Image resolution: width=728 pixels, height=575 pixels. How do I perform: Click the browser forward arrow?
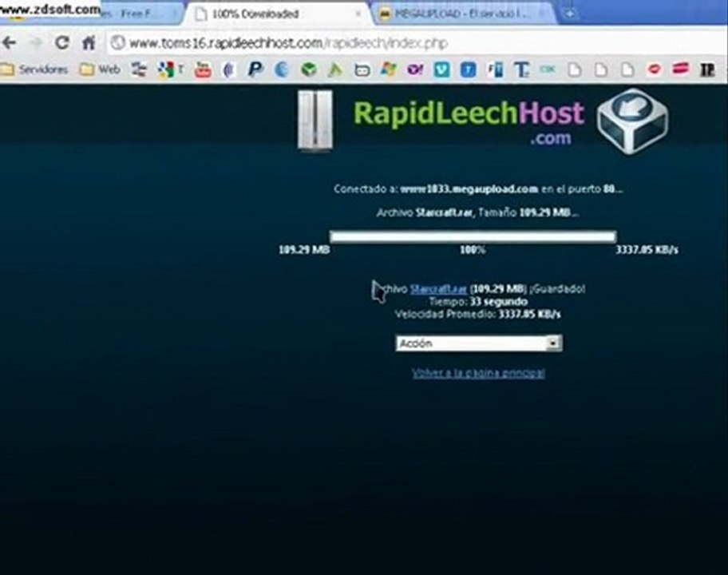point(35,43)
